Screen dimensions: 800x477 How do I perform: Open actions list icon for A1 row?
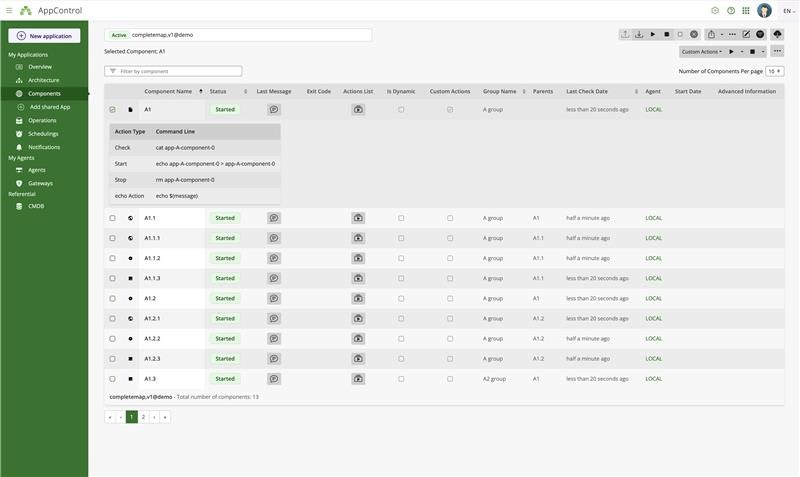pos(358,109)
